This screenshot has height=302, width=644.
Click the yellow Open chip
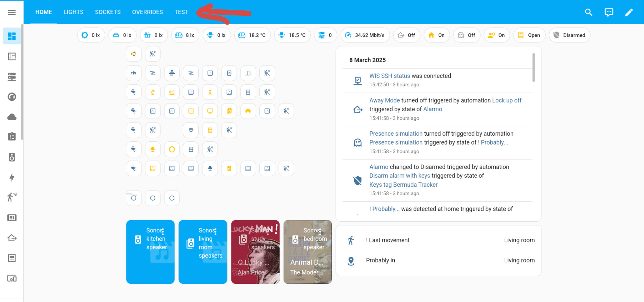(x=529, y=35)
